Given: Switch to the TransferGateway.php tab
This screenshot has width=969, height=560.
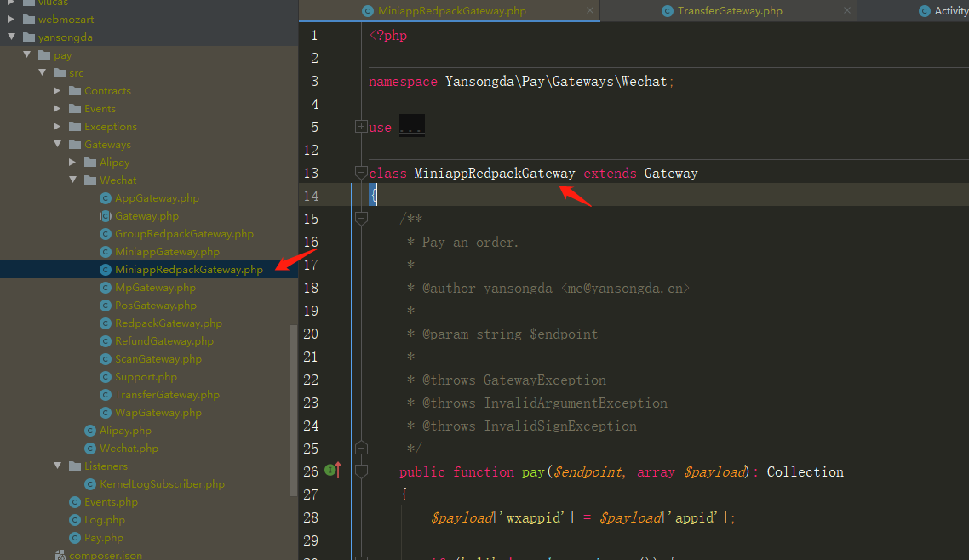Looking at the screenshot, I should pos(729,11).
